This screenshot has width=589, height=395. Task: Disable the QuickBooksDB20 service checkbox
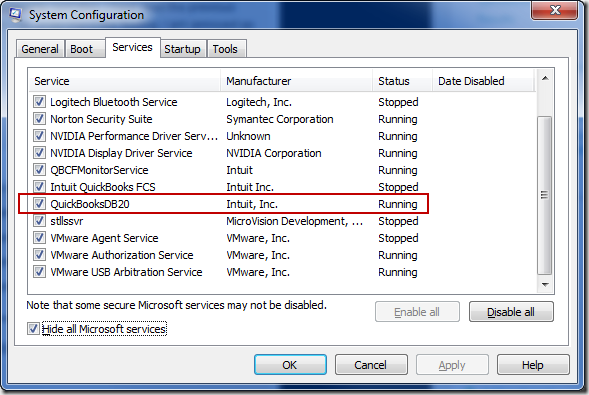click(x=39, y=204)
